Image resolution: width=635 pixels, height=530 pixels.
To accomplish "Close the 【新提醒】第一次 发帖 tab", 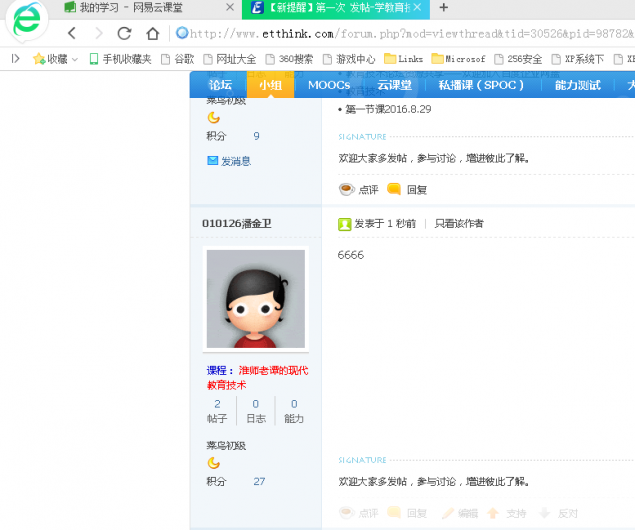I will pos(418,7).
